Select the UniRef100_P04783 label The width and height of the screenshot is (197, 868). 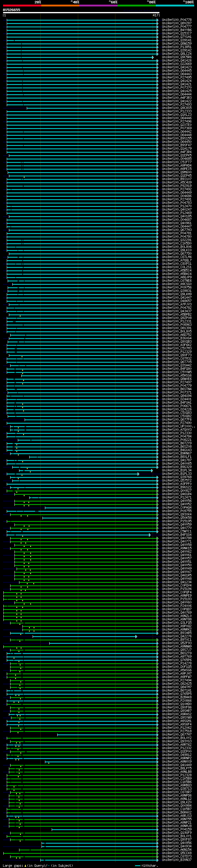click(177, 203)
